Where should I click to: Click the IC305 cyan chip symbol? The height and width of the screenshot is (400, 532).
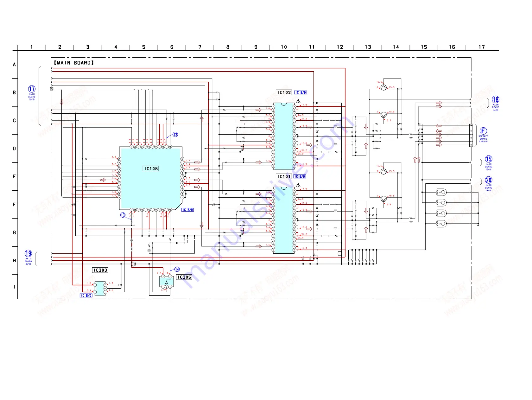(167, 282)
